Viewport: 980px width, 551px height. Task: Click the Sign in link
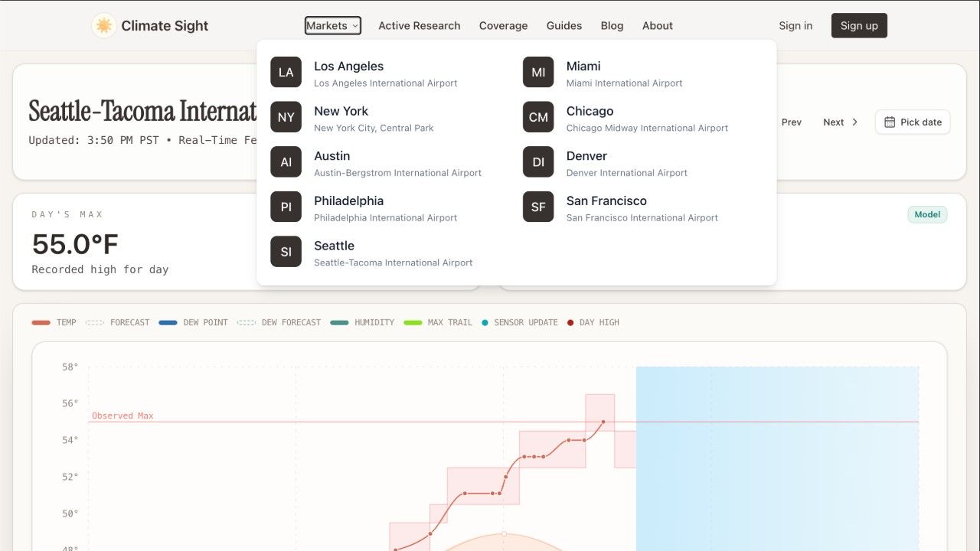(795, 25)
